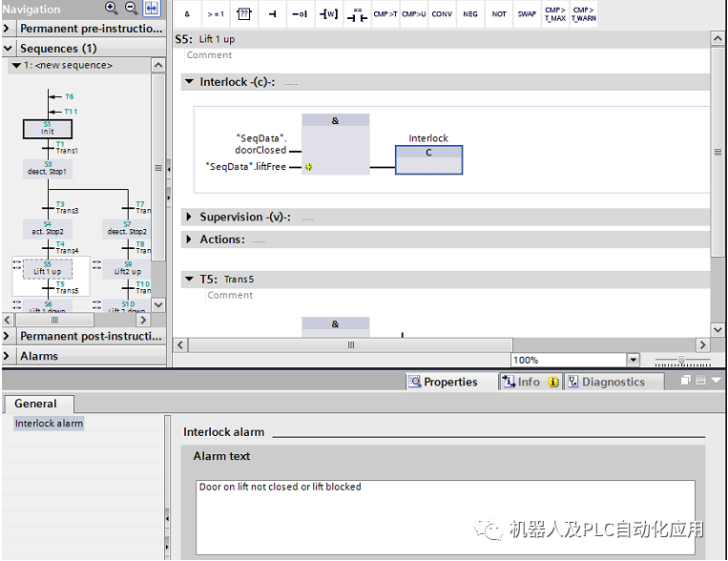Image resolution: width=728 pixels, height=561 pixels.
Task: Insert SWAP instruction
Action: 527,14
